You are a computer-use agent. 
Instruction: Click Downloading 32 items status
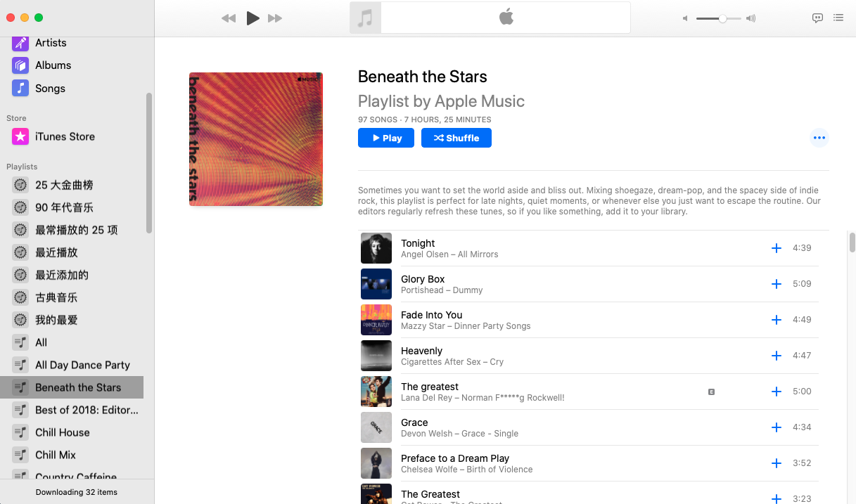(77, 492)
